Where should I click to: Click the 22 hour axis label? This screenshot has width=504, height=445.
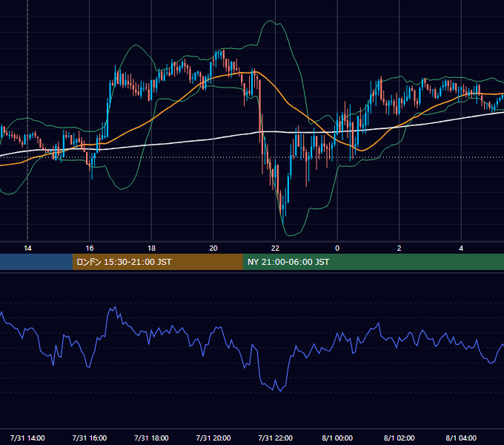275,248
